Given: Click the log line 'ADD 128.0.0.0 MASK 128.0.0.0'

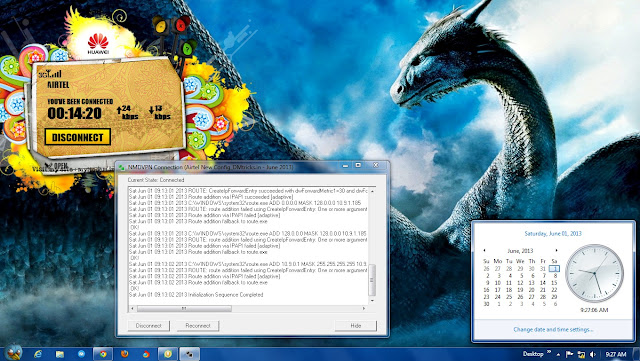Looking at the screenshot, I should (247, 233).
